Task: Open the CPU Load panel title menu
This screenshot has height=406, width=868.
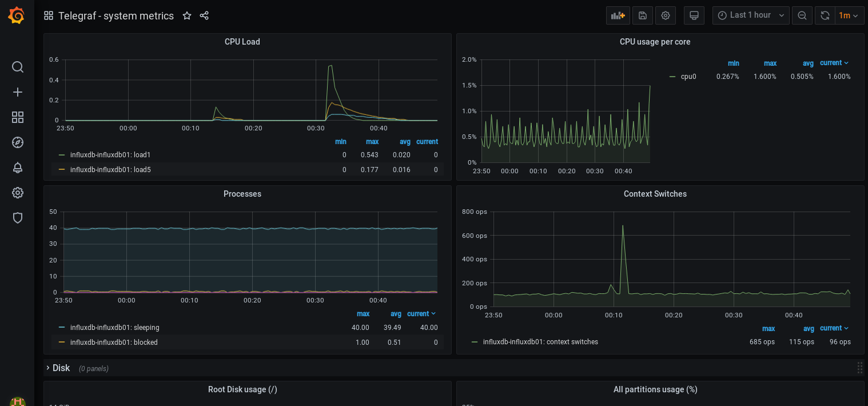Action: point(242,42)
